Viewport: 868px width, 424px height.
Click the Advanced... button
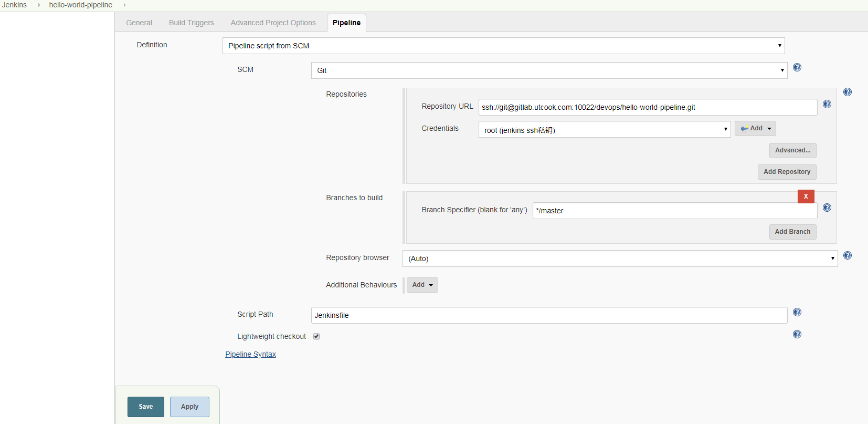[x=792, y=150]
